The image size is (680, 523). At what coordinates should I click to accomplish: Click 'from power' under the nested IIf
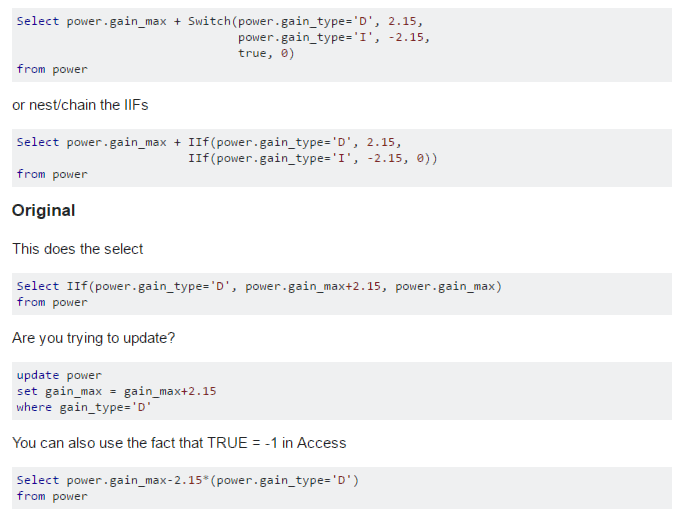pos(52,174)
